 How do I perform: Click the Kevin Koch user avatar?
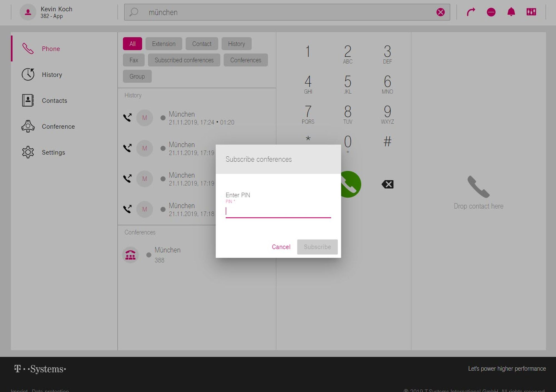(28, 12)
